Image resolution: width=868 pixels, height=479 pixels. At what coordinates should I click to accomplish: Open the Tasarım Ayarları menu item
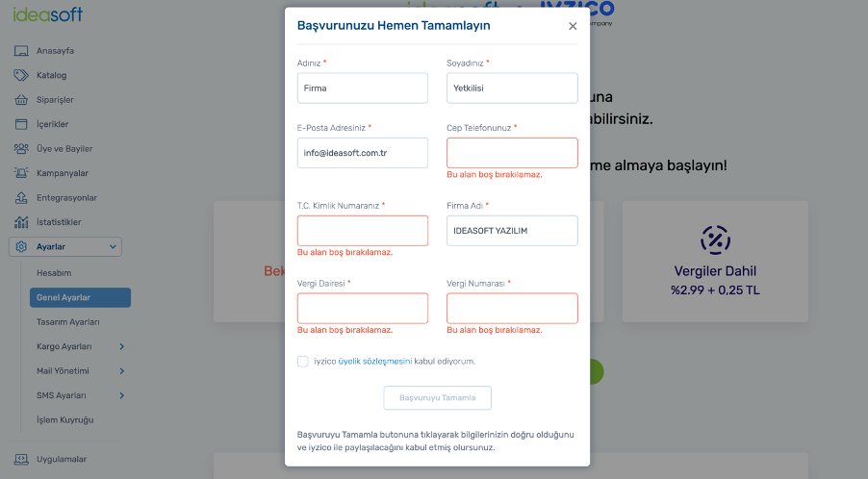[68, 322]
